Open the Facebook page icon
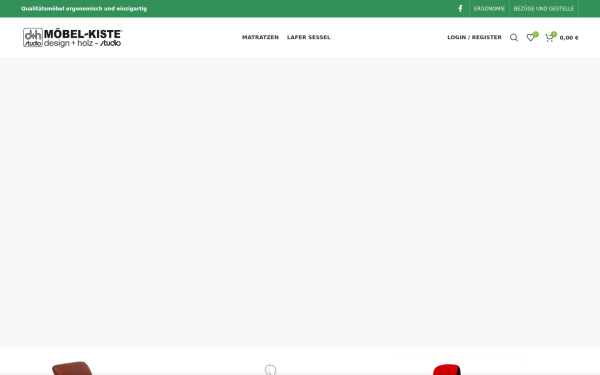Viewport: 600px width, 375px height. [x=460, y=8]
